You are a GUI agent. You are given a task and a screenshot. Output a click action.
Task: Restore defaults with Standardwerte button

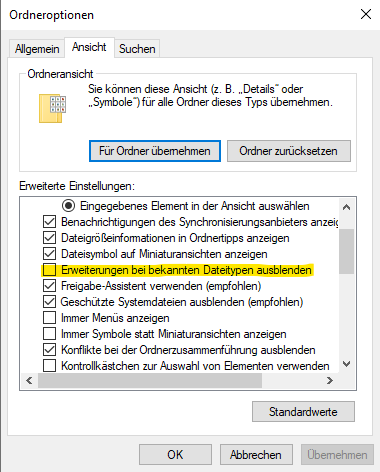tap(303, 412)
